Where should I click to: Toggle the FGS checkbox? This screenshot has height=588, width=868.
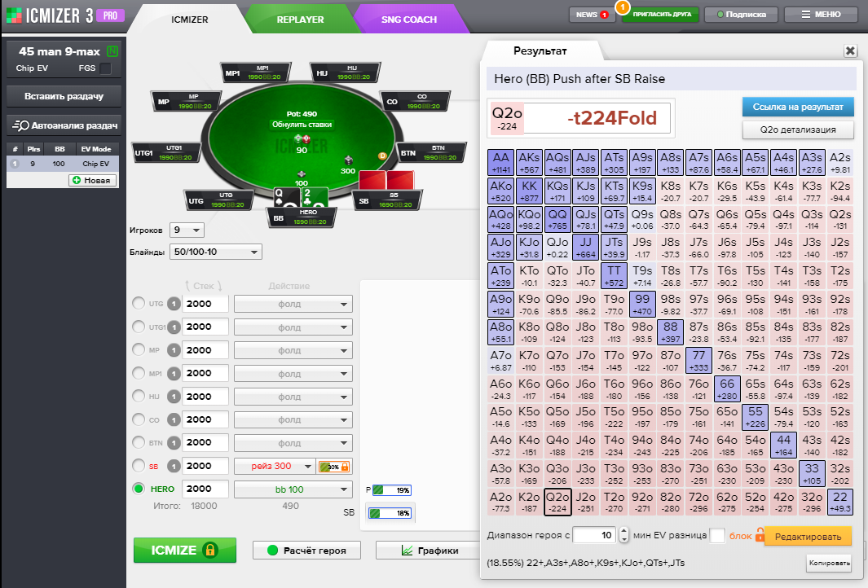(x=105, y=68)
